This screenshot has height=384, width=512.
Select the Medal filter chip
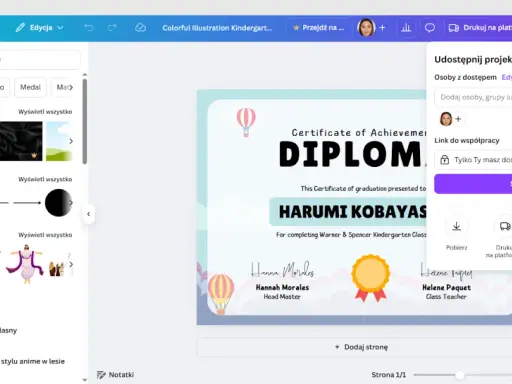tap(30, 87)
